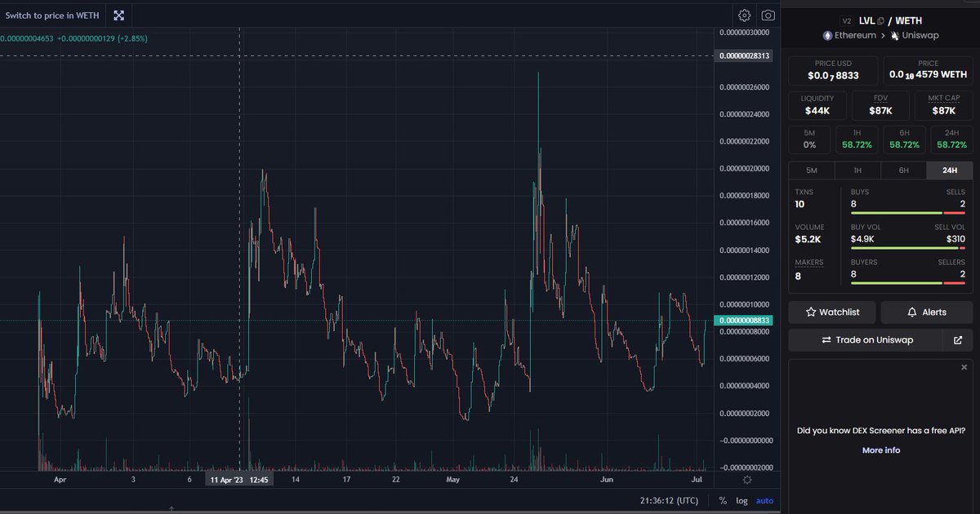Copy the LVL token address

tap(880, 20)
